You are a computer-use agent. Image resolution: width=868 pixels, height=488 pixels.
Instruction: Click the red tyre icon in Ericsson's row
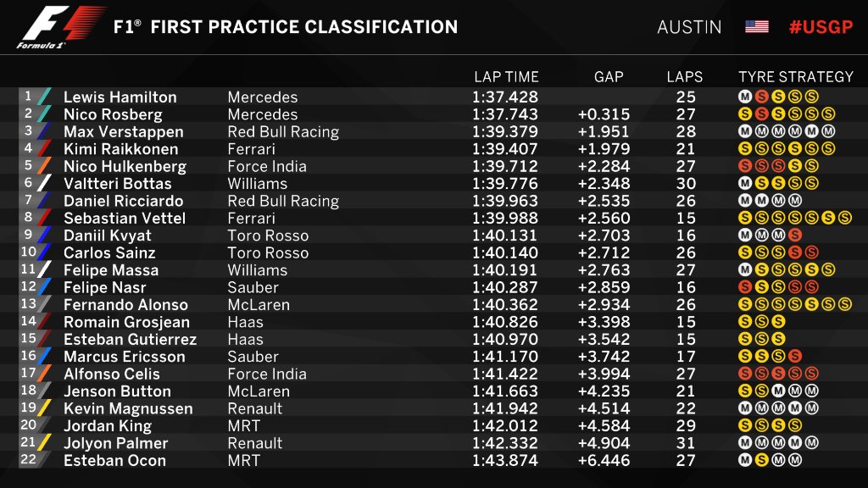tap(795, 357)
